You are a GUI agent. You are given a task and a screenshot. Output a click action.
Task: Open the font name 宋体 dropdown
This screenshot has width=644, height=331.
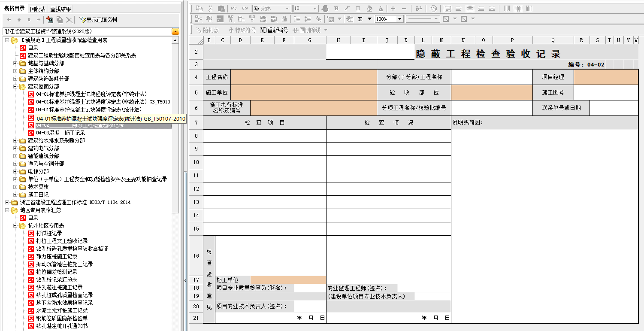tap(287, 9)
